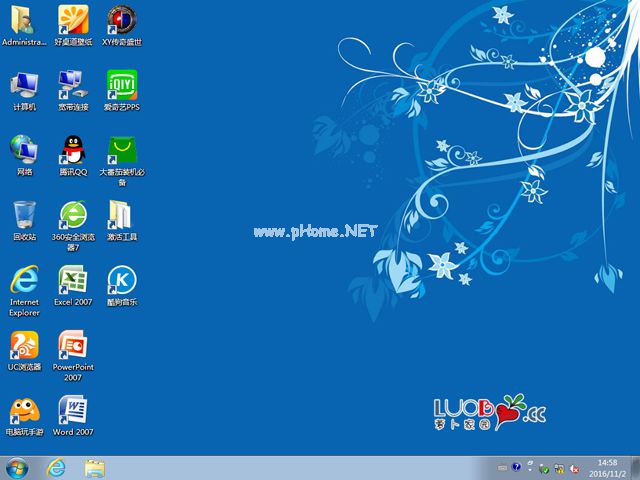The width and height of the screenshot is (640, 480).
Task: Open the Tencent QQ penguin icon
Action: click(x=73, y=150)
